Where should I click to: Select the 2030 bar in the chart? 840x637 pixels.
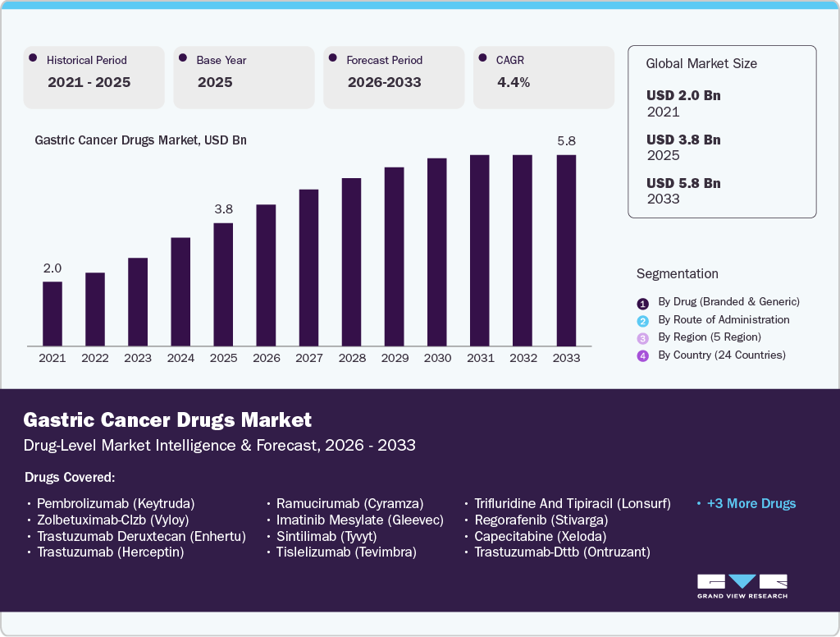pyautogui.click(x=437, y=252)
